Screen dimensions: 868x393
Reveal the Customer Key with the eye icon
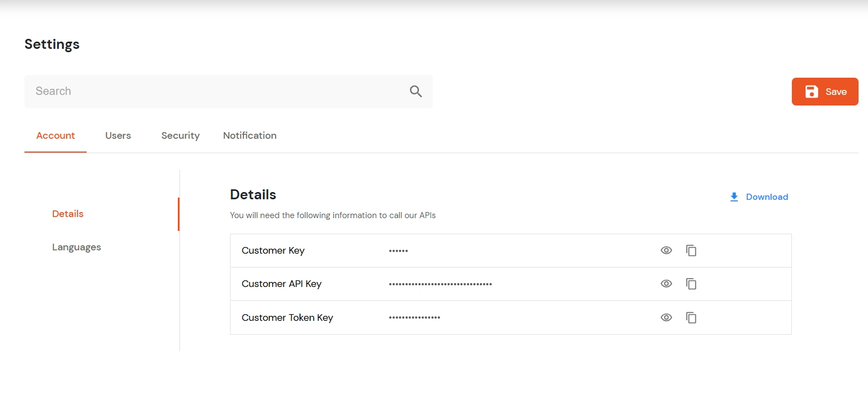click(666, 250)
